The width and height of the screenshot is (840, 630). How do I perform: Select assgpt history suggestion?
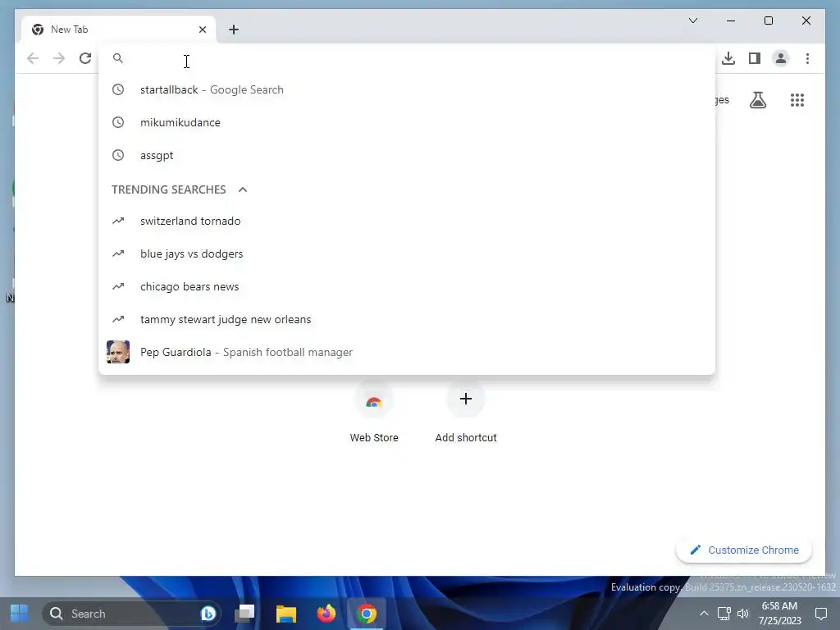point(407,155)
